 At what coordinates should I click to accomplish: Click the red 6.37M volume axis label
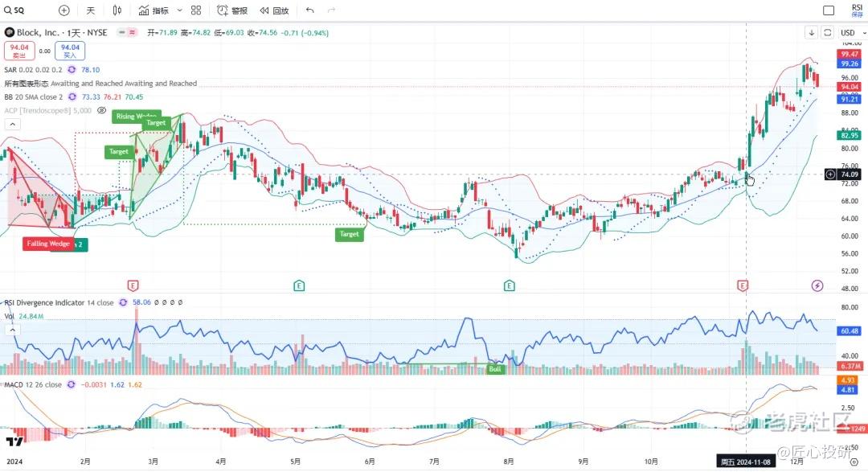[850, 366]
